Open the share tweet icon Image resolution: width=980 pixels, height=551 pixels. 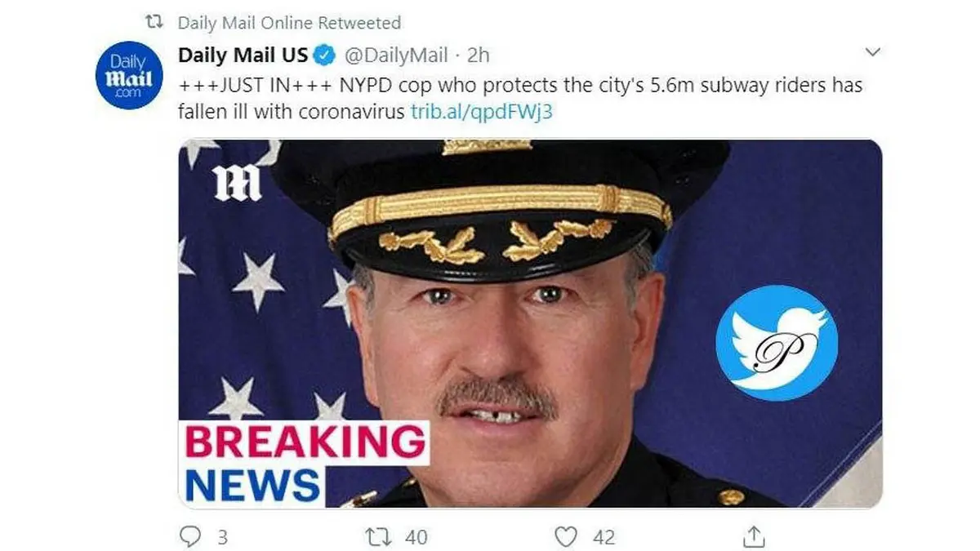(755, 535)
